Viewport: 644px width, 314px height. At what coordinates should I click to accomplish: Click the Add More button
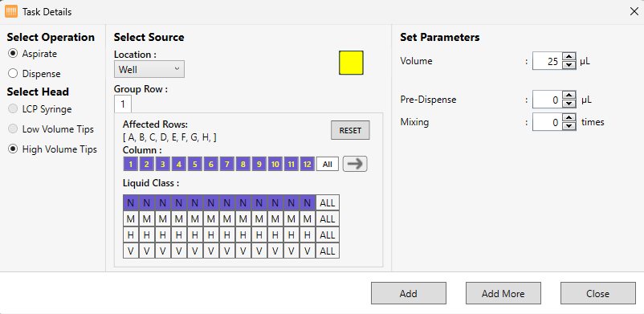(x=503, y=293)
